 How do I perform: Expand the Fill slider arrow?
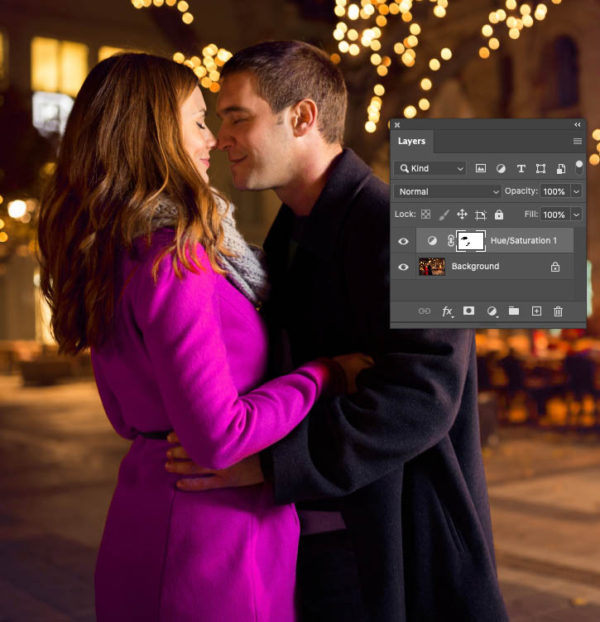[x=576, y=215]
